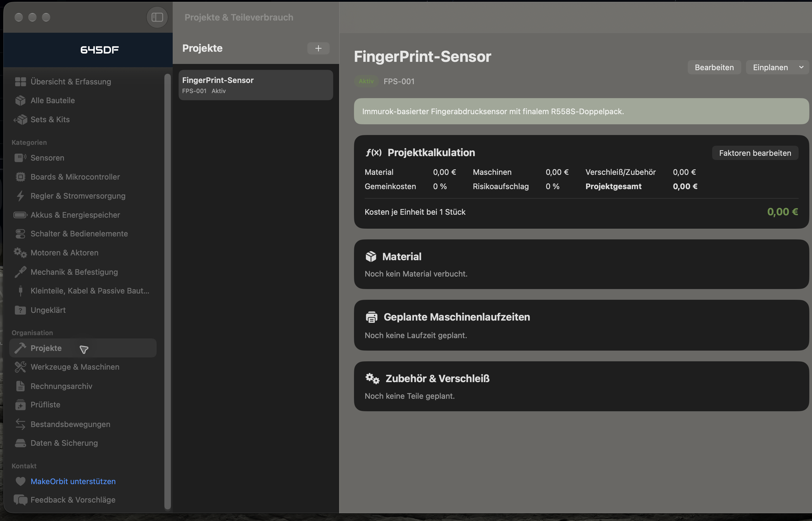Screen dimensions: 812x521
Task: Click the Sets & Kits boxes icon
Action: click(20, 120)
